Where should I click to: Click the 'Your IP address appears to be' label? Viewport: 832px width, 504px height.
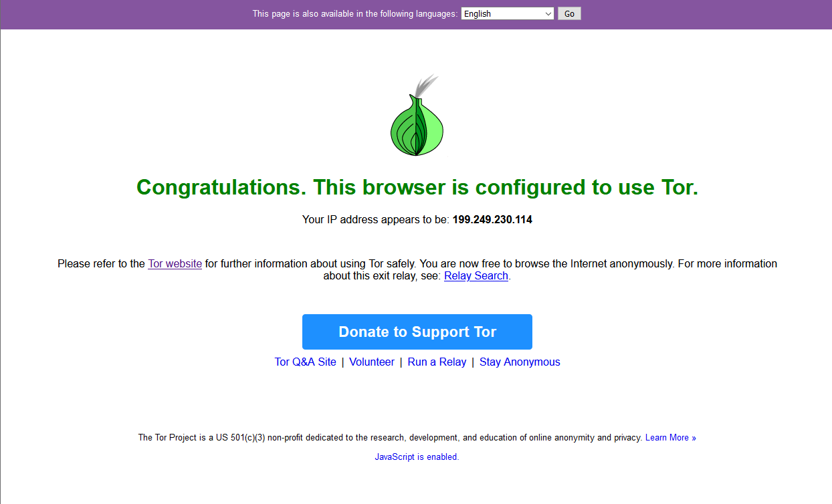click(376, 219)
